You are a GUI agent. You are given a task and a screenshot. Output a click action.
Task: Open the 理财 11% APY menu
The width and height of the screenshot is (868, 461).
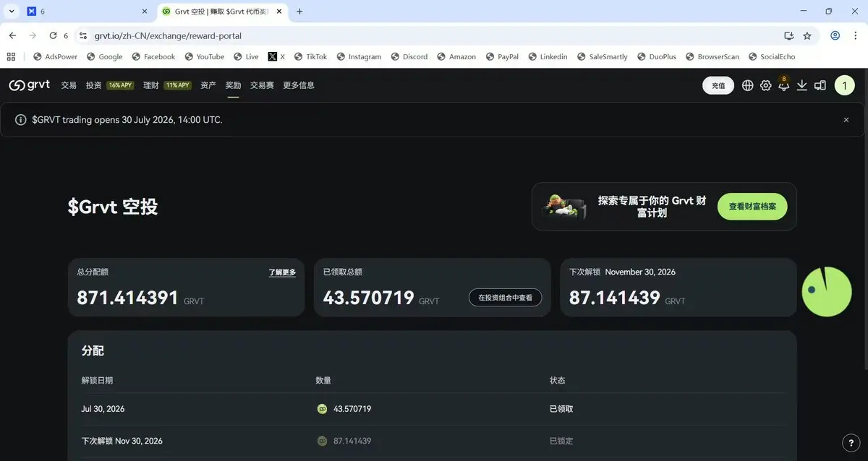167,85
